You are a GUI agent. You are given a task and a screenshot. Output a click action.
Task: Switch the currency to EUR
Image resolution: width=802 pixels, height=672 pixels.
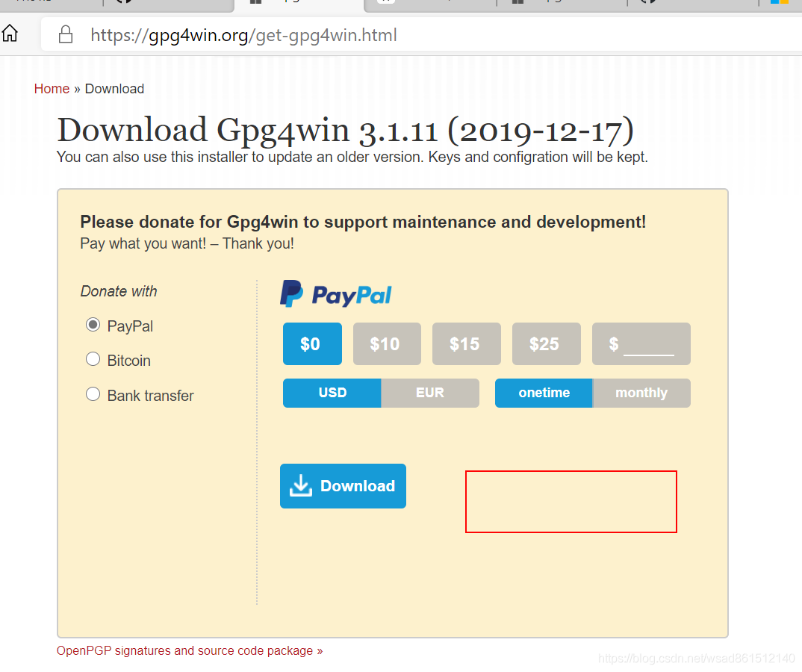click(x=430, y=393)
